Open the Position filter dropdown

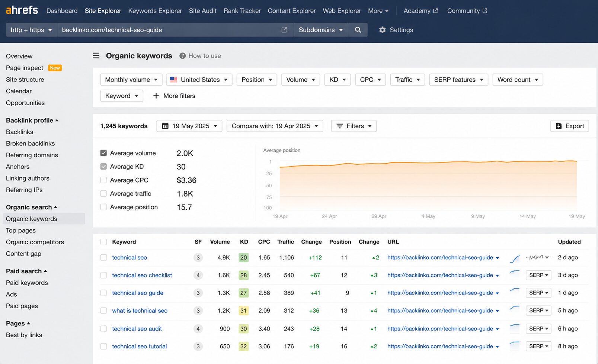pyautogui.click(x=257, y=80)
